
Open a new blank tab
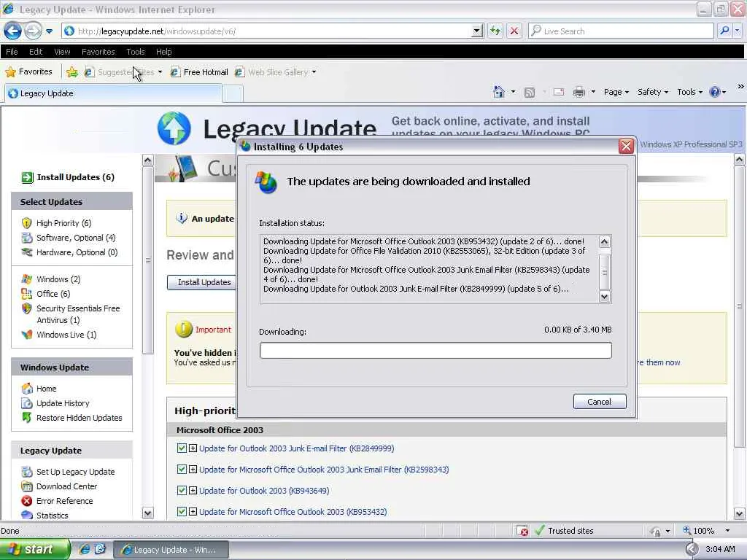pyautogui.click(x=233, y=94)
